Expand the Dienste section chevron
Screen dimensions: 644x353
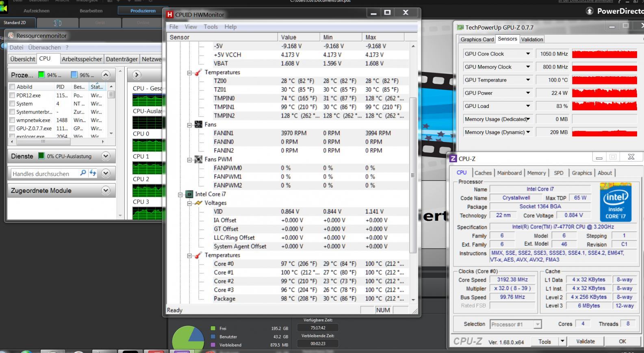106,156
